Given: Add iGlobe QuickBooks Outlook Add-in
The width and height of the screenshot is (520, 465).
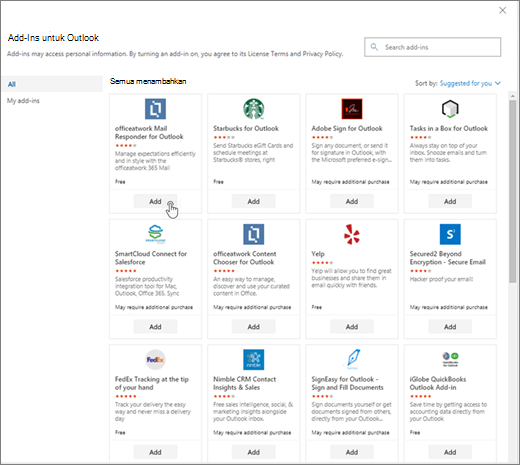Looking at the screenshot, I should tap(450, 452).
